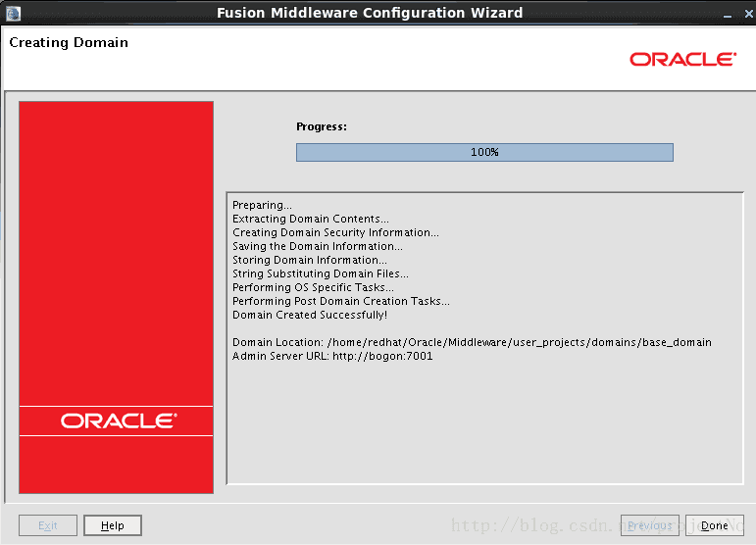This screenshot has width=756, height=545.
Task: Click the 'Preparing...' log line
Action: click(x=262, y=205)
